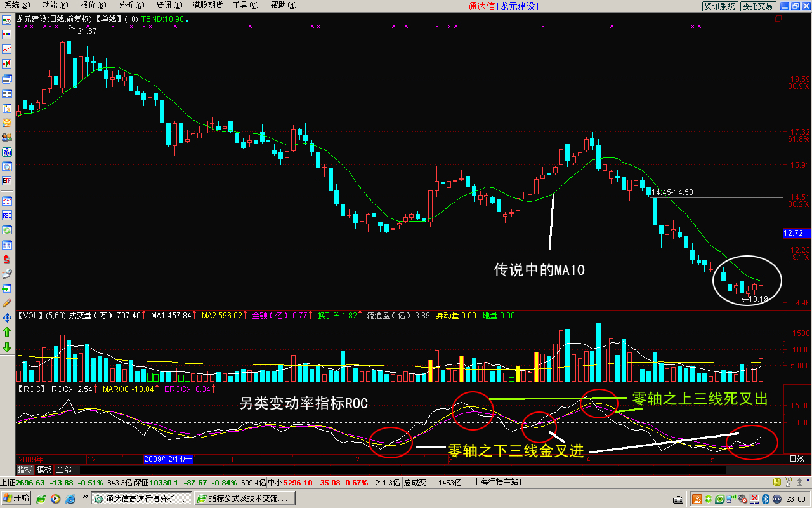Click the green down arrow icon
812x508 pixels.
[x=7, y=347]
